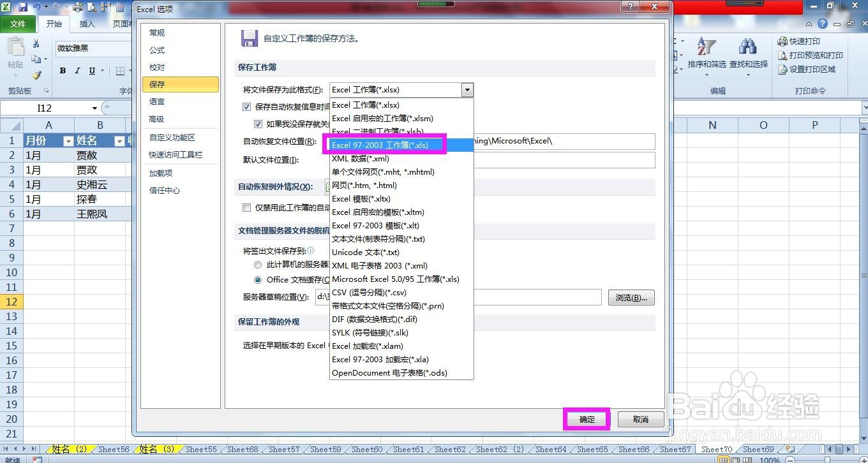Select 自定义功能区 options category
This screenshot has height=463, width=868.
[x=181, y=137]
